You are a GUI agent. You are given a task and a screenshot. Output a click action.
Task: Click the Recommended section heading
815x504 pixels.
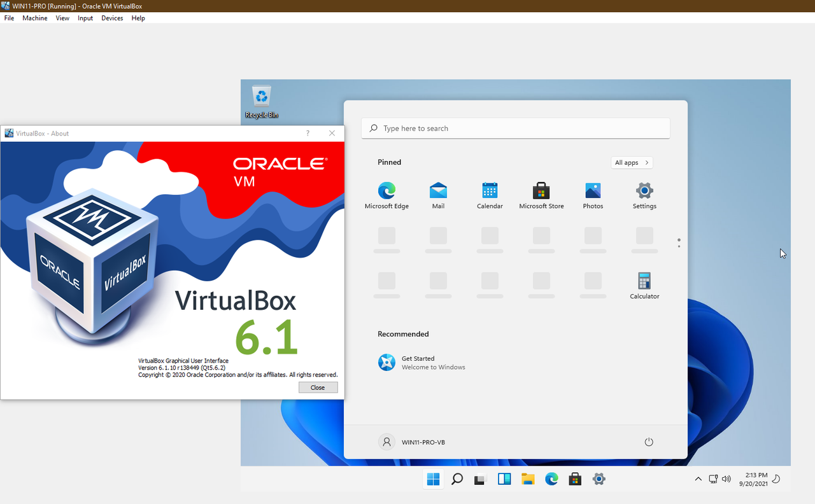(x=403, y=334)
